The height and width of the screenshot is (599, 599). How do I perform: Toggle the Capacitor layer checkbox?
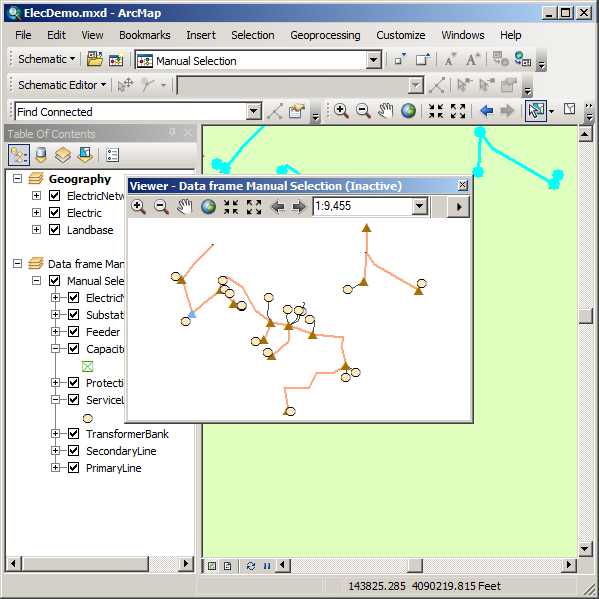(x=73, y=348)
